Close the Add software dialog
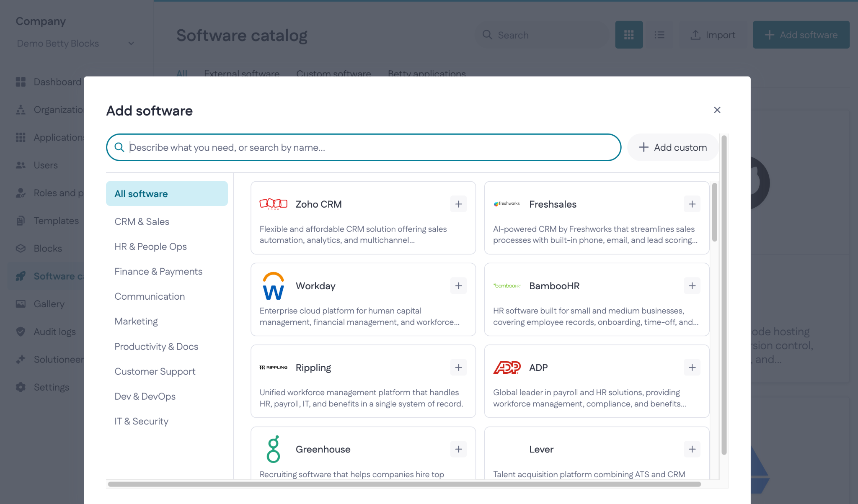The height and width of the screenshot is (504, 858). pyautogui.click(x=717, y=110)
